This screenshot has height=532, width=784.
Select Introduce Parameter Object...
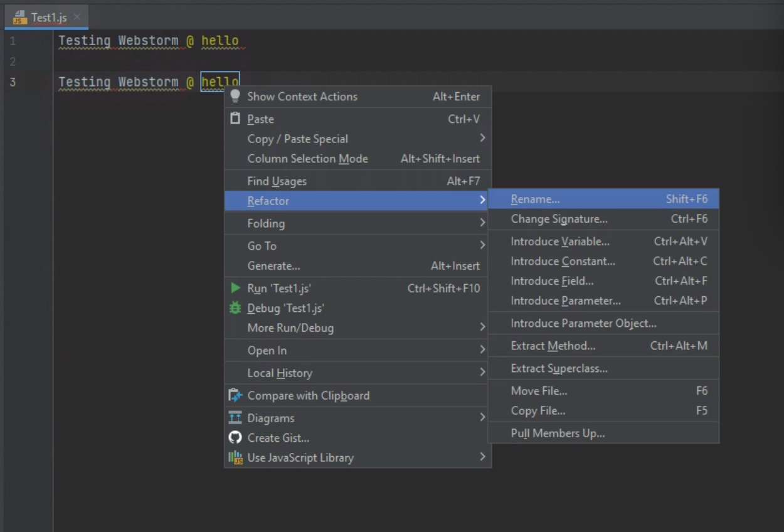(x=603, y=323)
